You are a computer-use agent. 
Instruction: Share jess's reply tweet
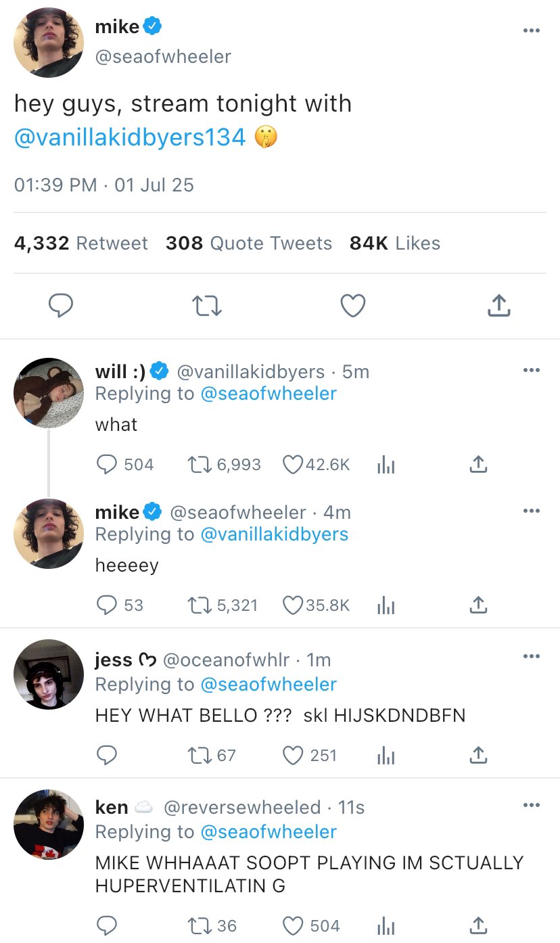click(478, 756)
